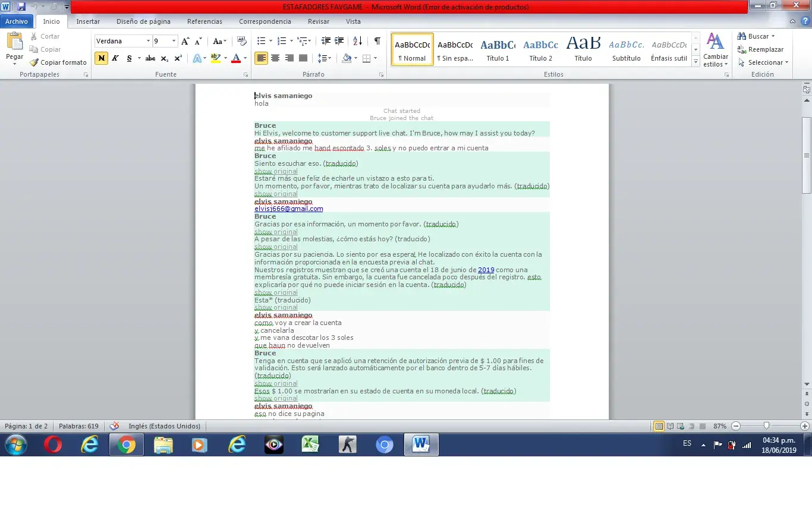
Task: Open full screen reading view
Action: (x=671, y=426)
